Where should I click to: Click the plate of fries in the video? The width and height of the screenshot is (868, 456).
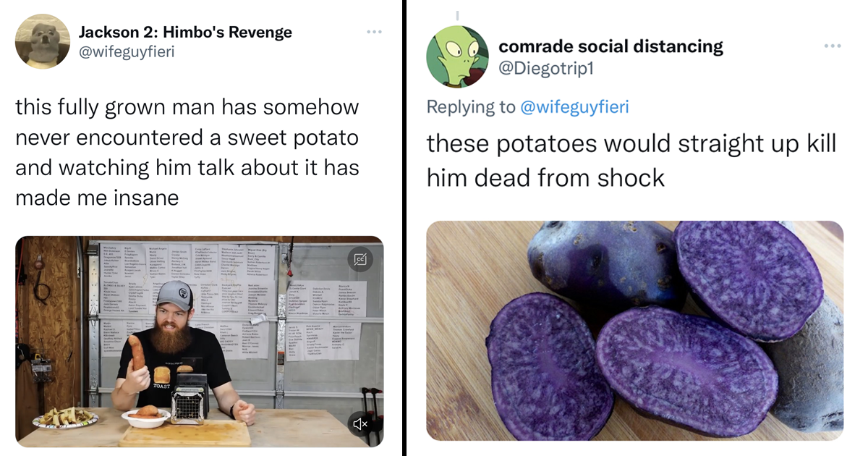click(66, 417)
